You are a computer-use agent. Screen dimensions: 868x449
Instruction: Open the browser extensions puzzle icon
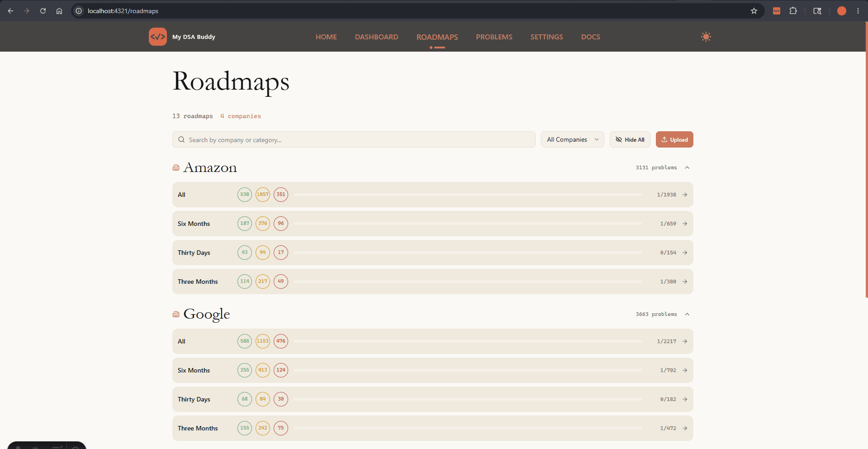793,11
